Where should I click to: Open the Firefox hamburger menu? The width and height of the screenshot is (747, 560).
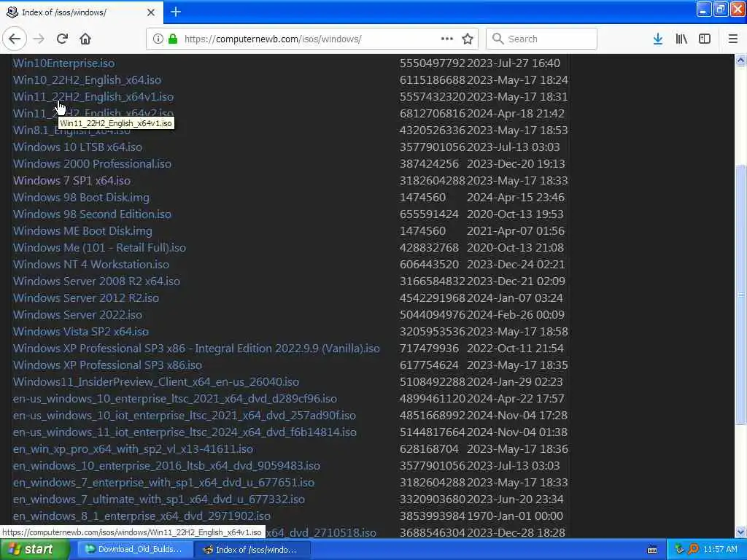[x=733, y=39]
